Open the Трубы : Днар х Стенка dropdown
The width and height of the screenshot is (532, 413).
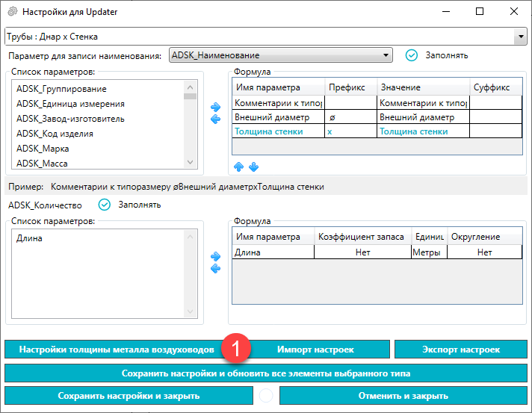coord(521,37)
